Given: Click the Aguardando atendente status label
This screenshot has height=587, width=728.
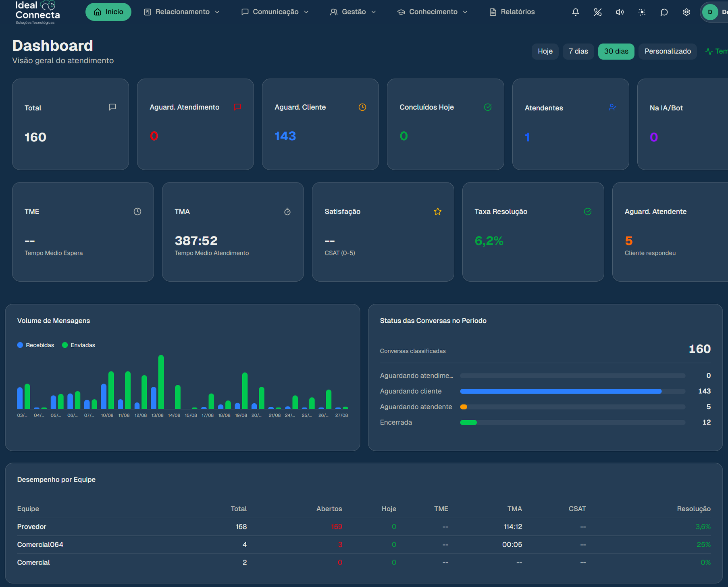Looking at the screenshot, I should (x=416, y=407).
